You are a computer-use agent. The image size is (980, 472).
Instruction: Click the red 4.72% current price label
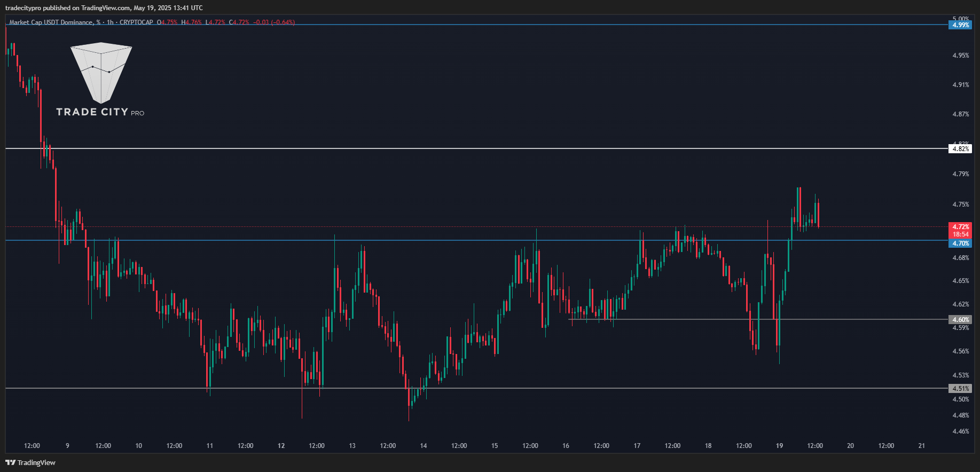[960, 227]
